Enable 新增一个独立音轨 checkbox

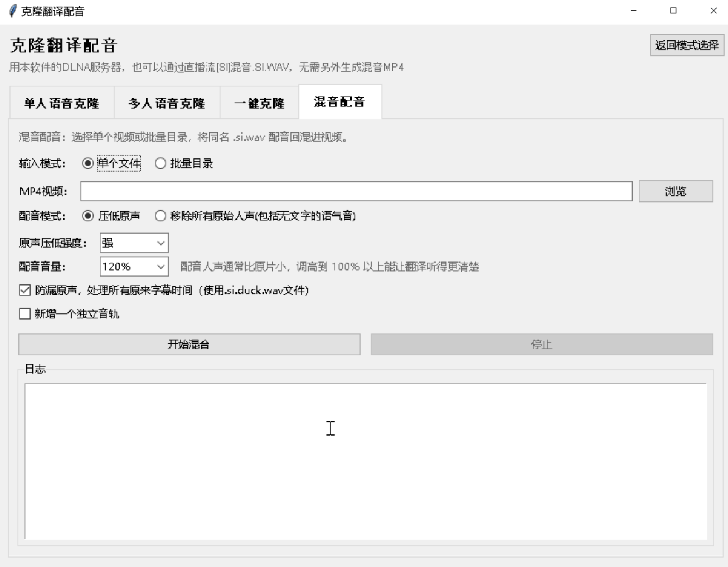tap(25, 314)
